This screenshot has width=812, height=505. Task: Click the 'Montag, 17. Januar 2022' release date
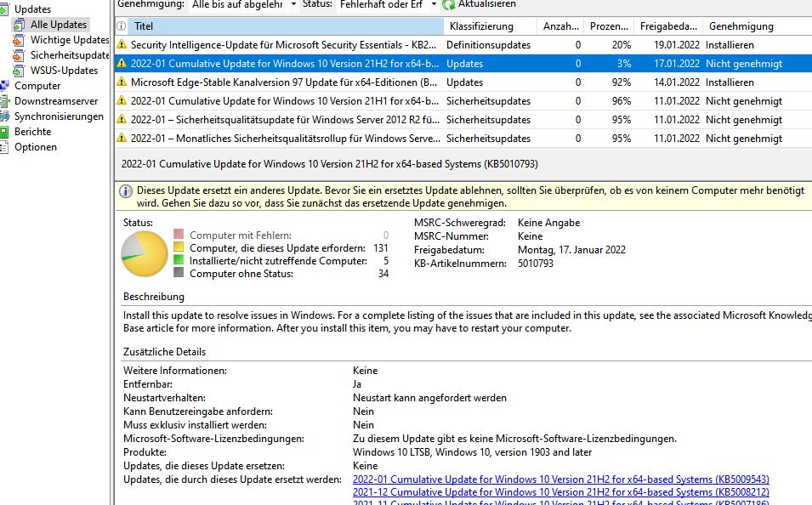coord(571,250)
